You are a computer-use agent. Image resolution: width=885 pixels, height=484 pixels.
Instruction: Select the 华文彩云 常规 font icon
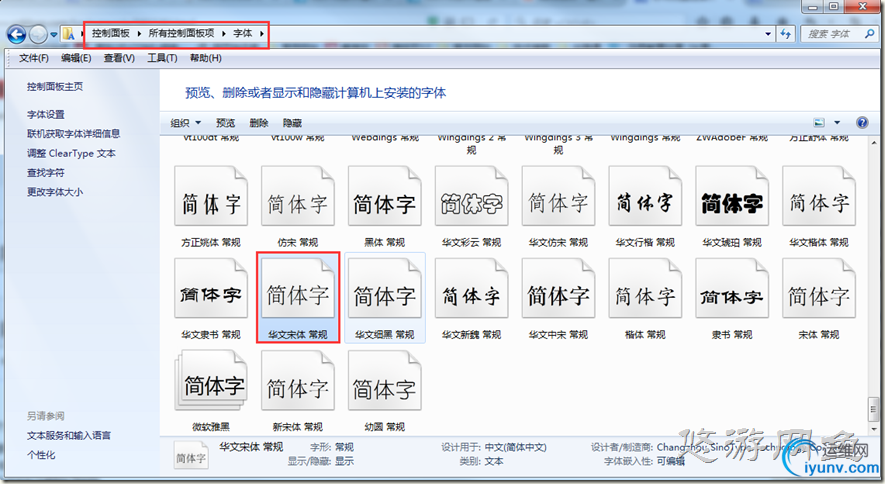[x=472, y=196]
